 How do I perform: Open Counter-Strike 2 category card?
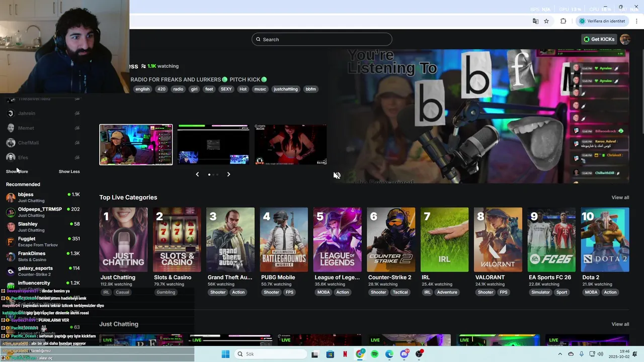pos(391,240)
